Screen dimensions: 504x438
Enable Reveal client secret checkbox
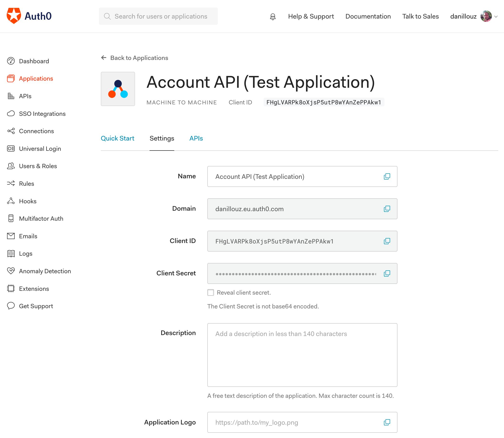[211, 292]
